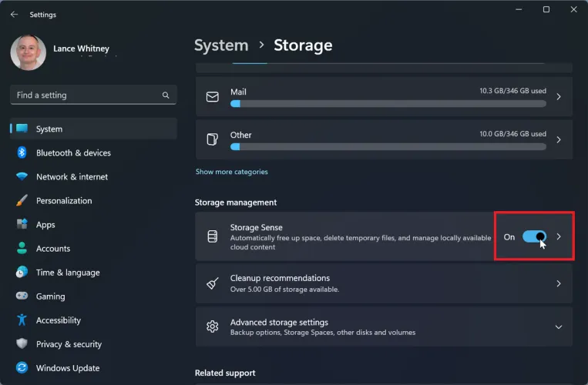588x385 pixels.
Task: Open the Accounts settings page
Action: (x=53, y=249)
